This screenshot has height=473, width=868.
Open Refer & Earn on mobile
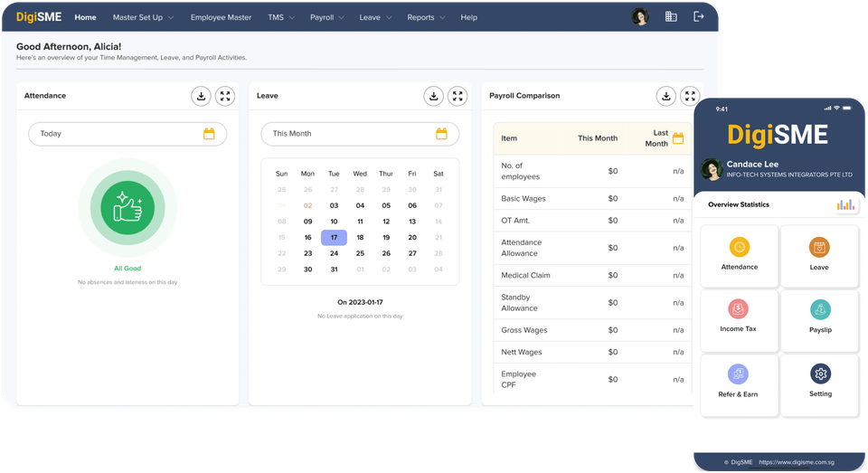coord(739,380)
